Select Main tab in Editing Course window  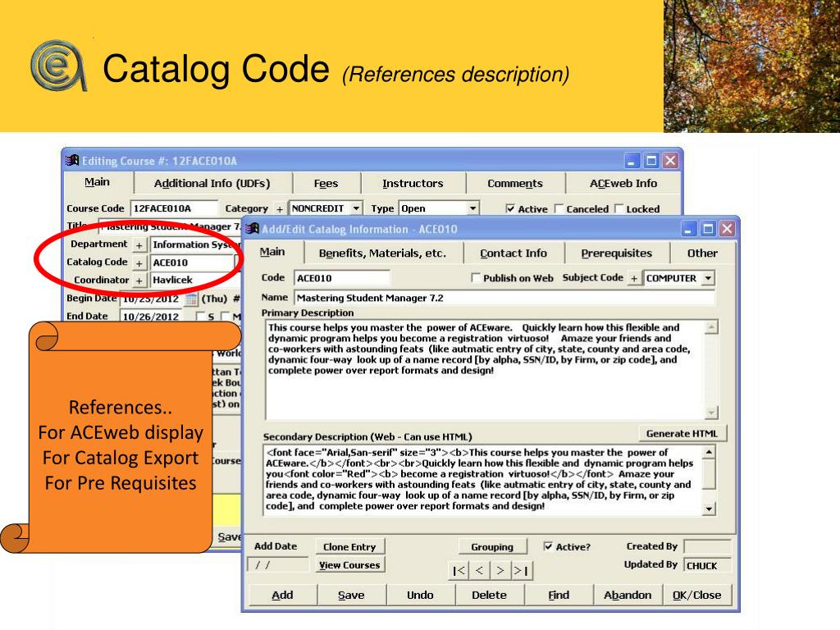pyautogui.click(x=98, y=182)
